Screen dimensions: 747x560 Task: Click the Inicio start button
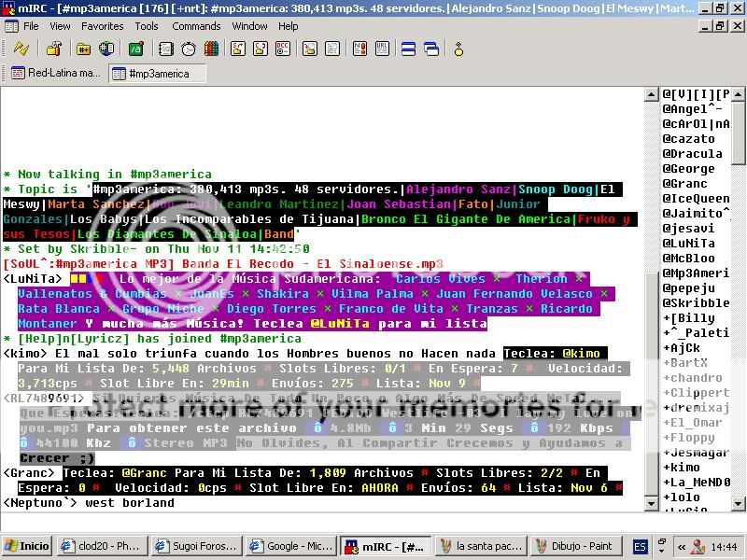(27, 546)
